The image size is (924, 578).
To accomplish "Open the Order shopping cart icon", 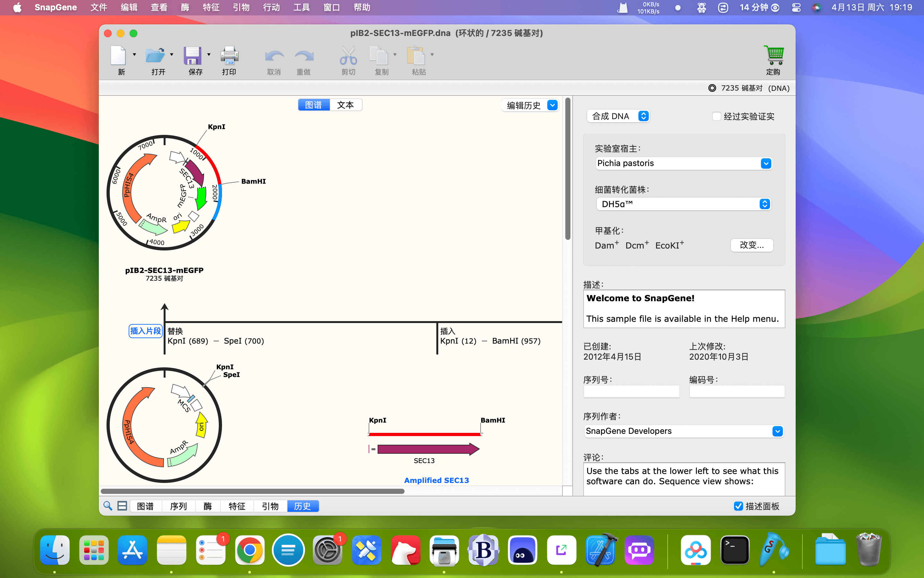I will point(774,56).
